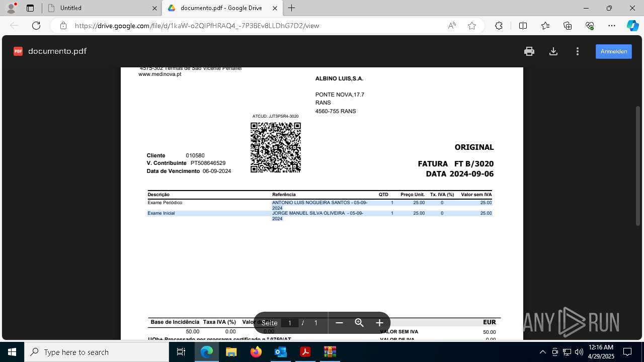
Task: Select ANTONIO LUIS NOGUEIRA SANTOS reference
Action: (320, 205)
